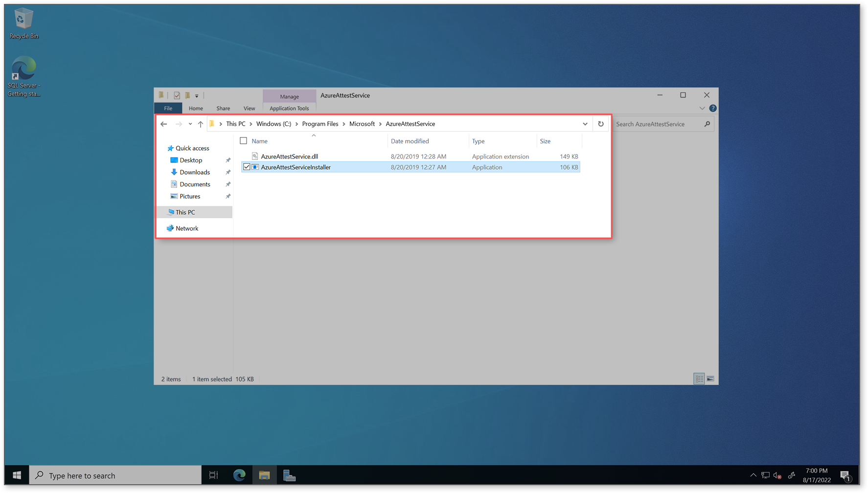Screen dimensions: 868x493
Task: Open Pictures in the navigation pane
Action: tap(189, 197)
